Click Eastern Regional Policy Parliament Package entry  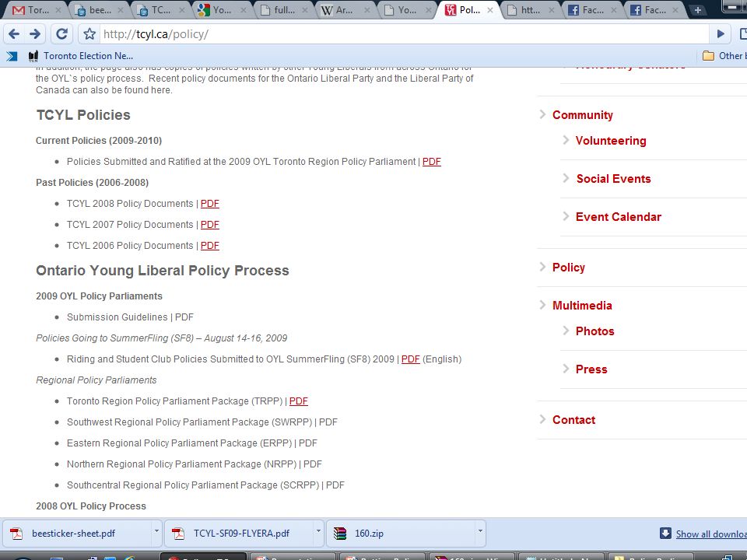coord(192,443)
